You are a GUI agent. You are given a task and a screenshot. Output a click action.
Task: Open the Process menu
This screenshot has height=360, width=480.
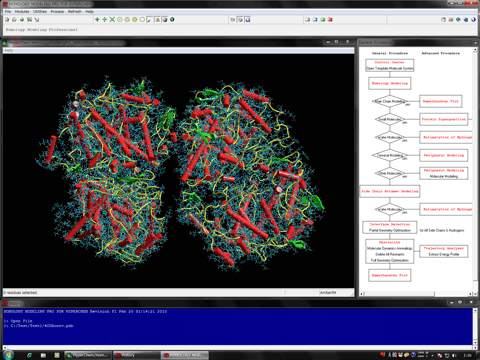point(57,11)
